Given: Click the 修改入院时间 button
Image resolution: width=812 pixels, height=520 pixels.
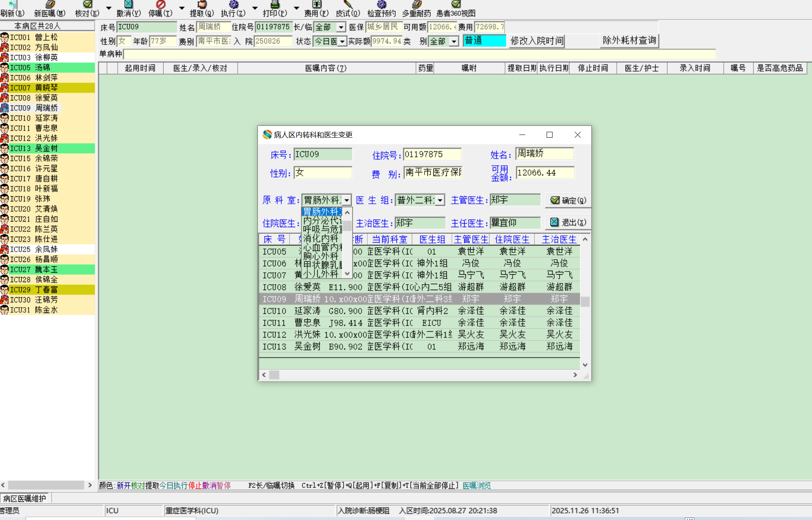Looking at the screenshot, I should (x=537, y=41).
